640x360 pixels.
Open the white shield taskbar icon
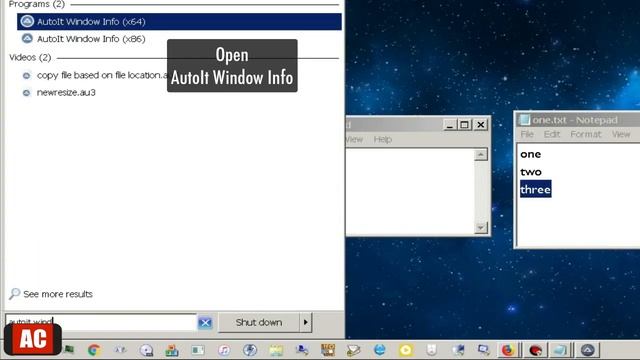coord(431,350)
